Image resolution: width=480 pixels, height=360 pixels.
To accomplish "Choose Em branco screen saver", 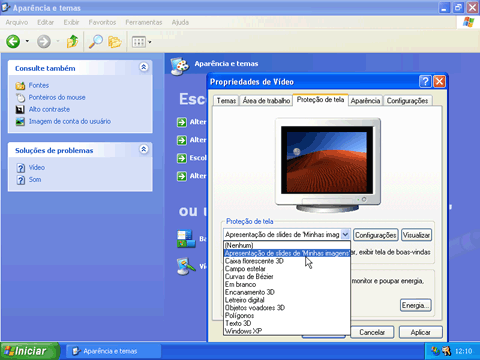I will coord(287,284).
